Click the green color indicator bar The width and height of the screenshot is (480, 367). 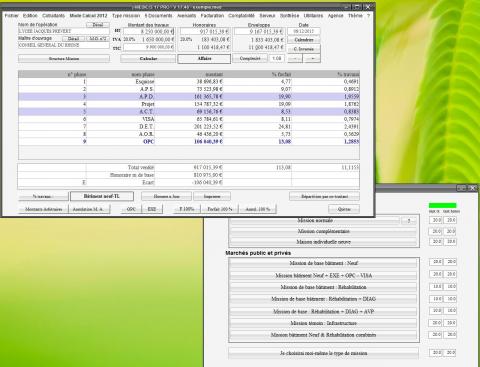coord(442,205)
